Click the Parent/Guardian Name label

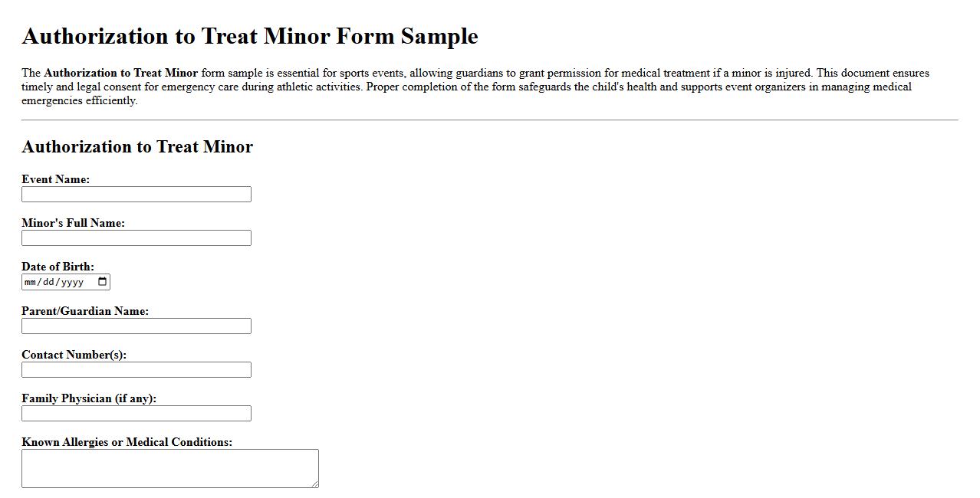(86, 311)
